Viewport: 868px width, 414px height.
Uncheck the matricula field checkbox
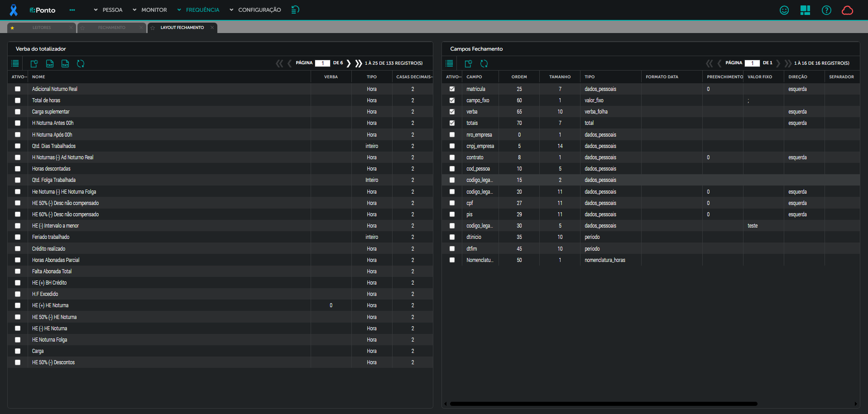click(x=452, y=89)
